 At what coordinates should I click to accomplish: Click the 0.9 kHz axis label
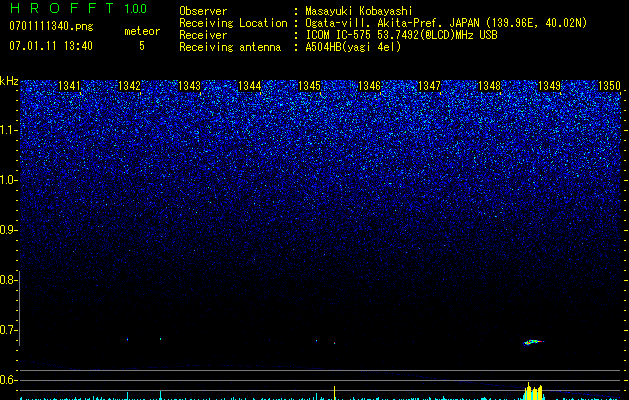click(8, 230)
